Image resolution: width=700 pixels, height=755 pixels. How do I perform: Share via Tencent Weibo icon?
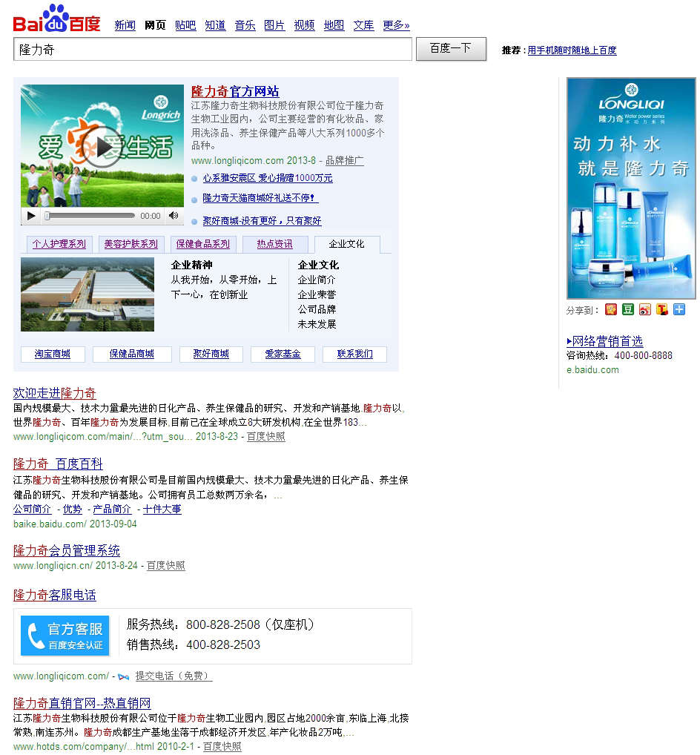pyautogui.click(x=662, y=309)
